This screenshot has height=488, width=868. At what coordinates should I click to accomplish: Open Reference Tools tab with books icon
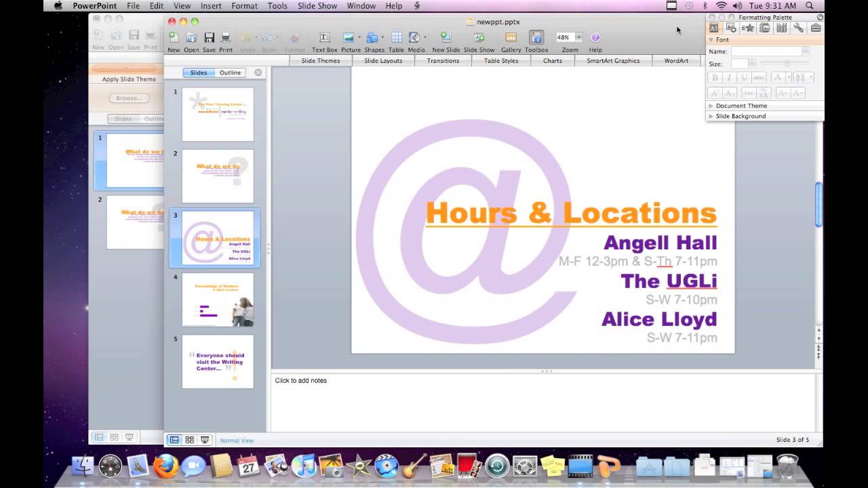pos(782,28)
